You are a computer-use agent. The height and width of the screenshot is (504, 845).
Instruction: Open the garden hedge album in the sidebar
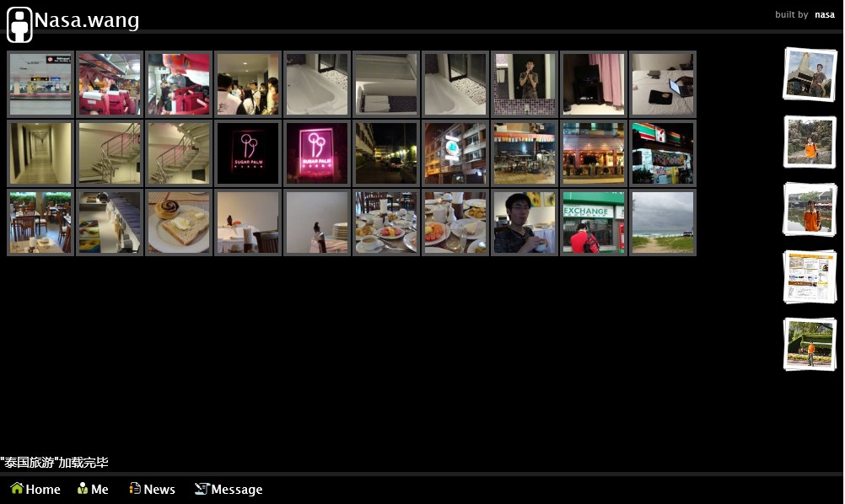point(810,345)
